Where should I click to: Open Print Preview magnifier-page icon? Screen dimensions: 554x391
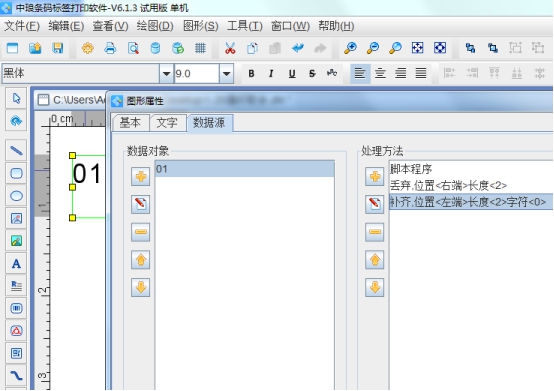coord(133,48)
